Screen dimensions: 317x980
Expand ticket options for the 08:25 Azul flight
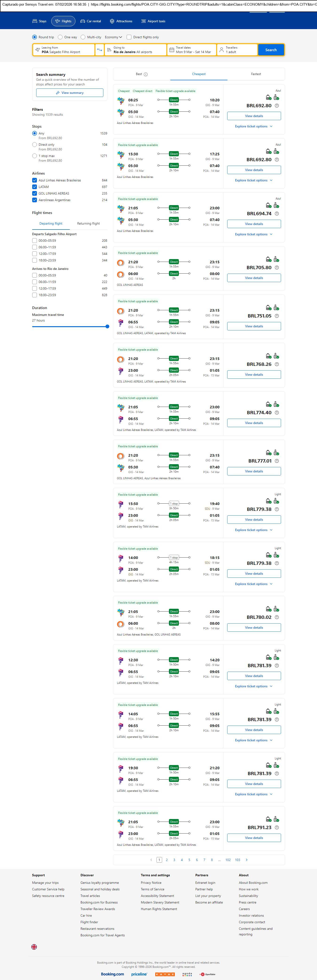254,126
